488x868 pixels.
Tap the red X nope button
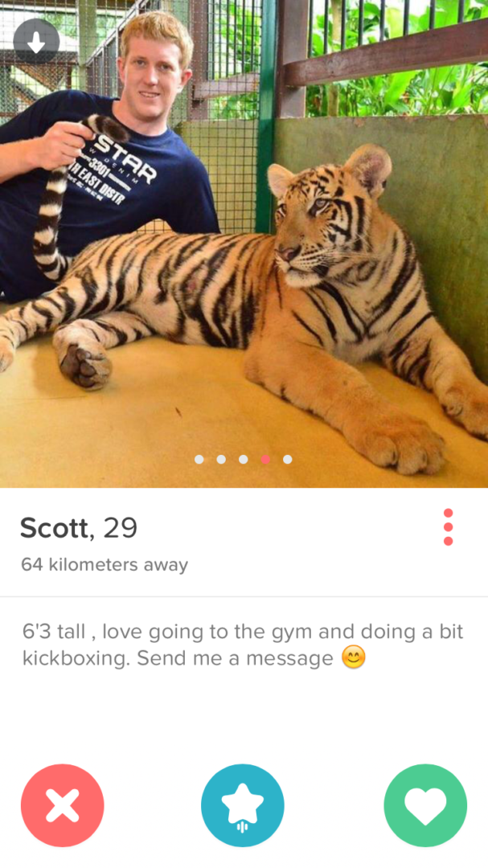tap(62, 805)
